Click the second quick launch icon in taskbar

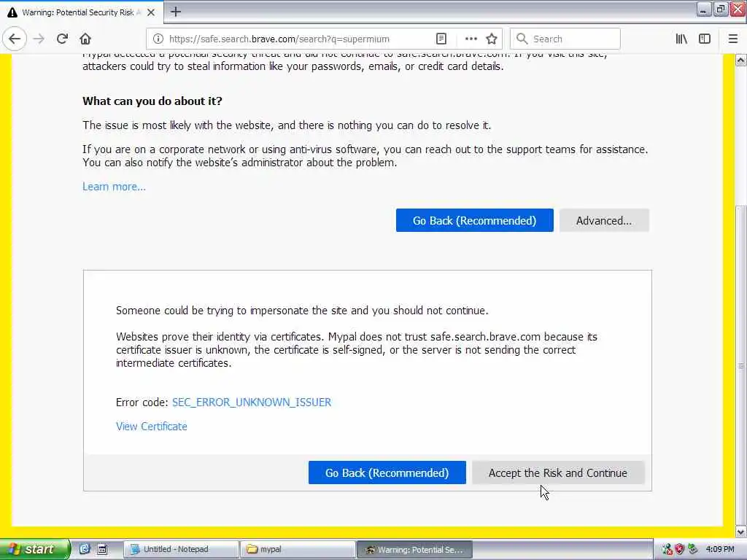coord(102,549)
